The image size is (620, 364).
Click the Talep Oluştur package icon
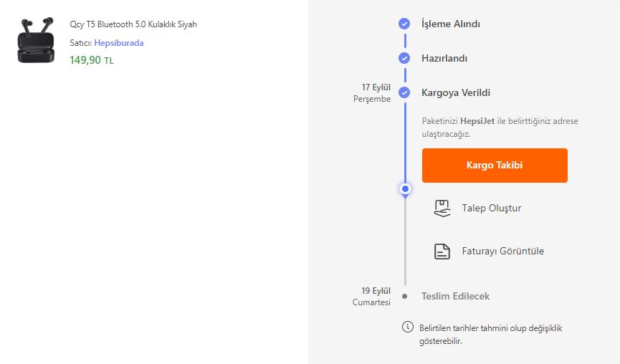[x=442, y=209]
